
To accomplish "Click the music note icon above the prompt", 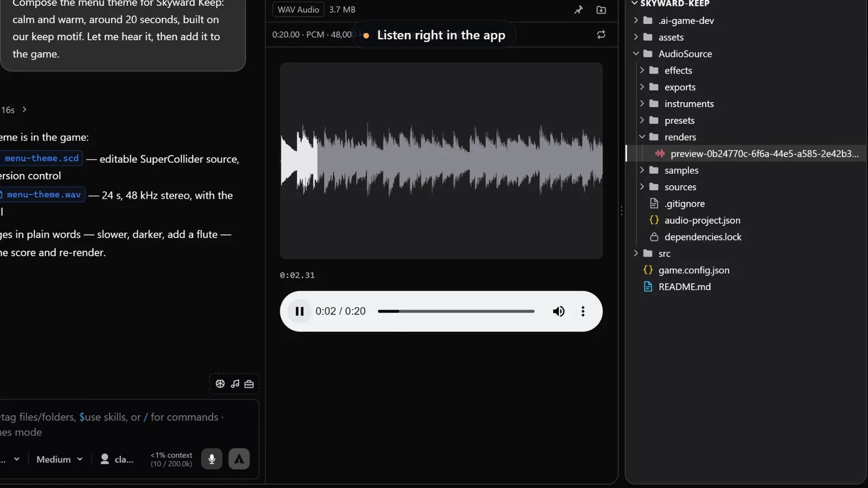I will [x=235, y=384].
